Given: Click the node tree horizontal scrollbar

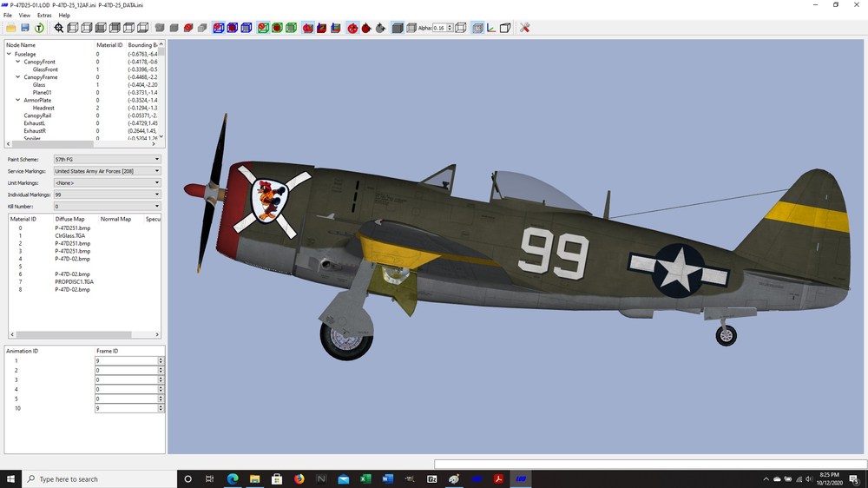Looking at the screenshot, I should point(81,143).
